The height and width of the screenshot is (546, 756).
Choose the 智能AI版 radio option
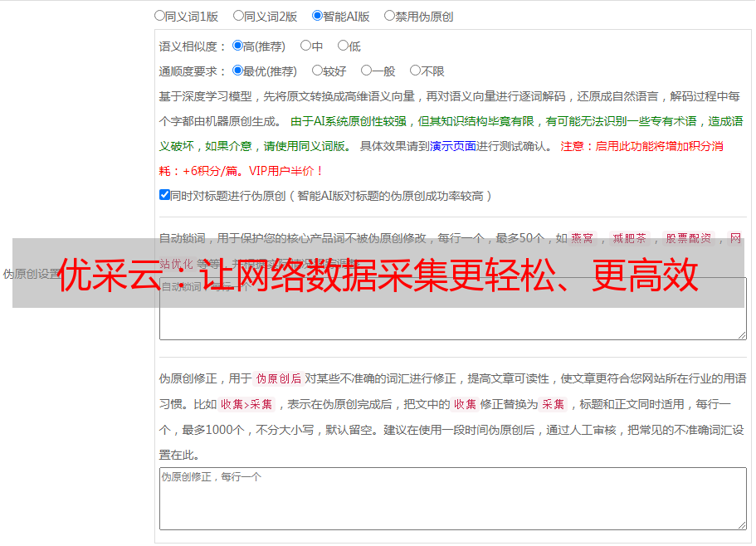(x=317, y=16)
